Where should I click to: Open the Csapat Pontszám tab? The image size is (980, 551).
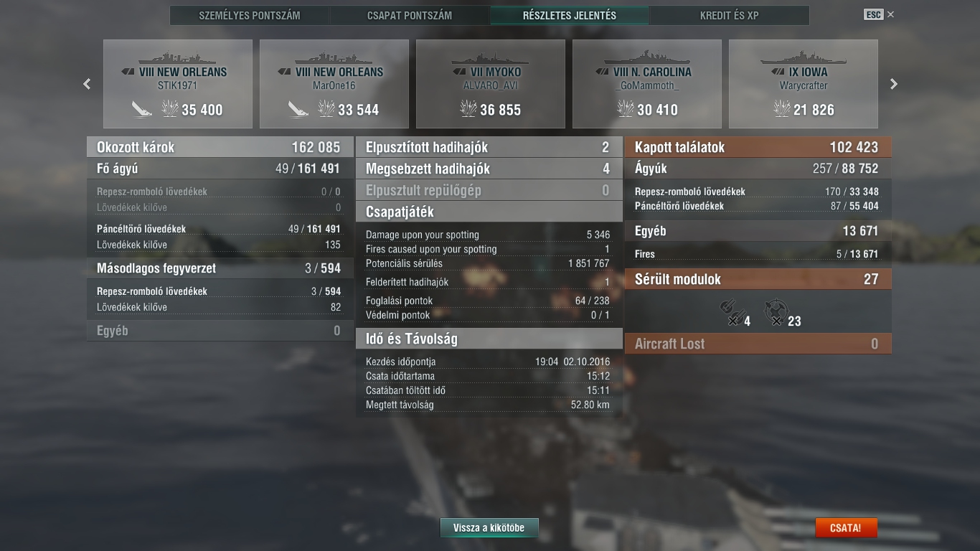(410, 15)
